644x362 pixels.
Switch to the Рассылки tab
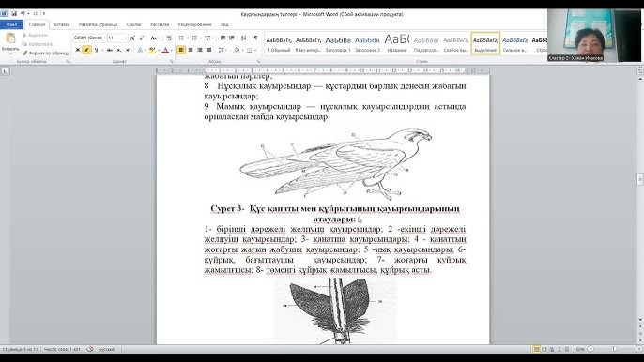tap(160, 24)
